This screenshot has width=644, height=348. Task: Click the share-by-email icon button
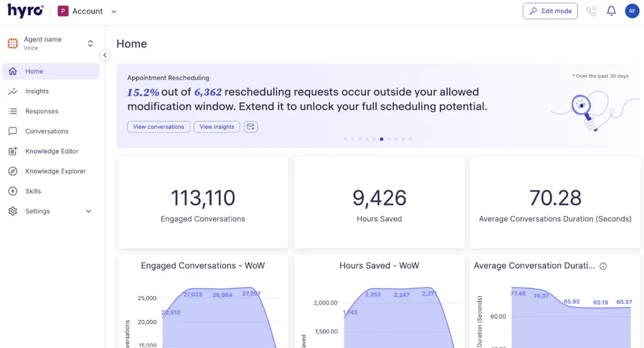pyautogui.click(x=251, y=127)
